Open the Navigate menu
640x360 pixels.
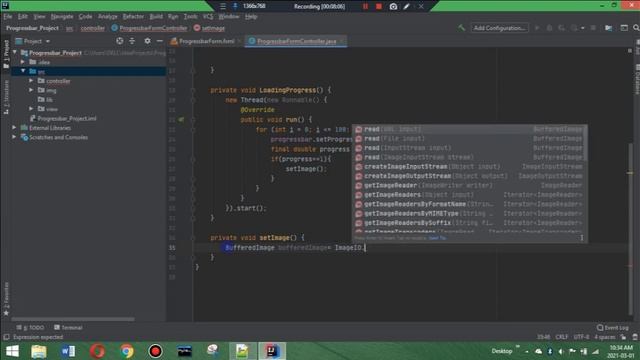tap(62, 17)
